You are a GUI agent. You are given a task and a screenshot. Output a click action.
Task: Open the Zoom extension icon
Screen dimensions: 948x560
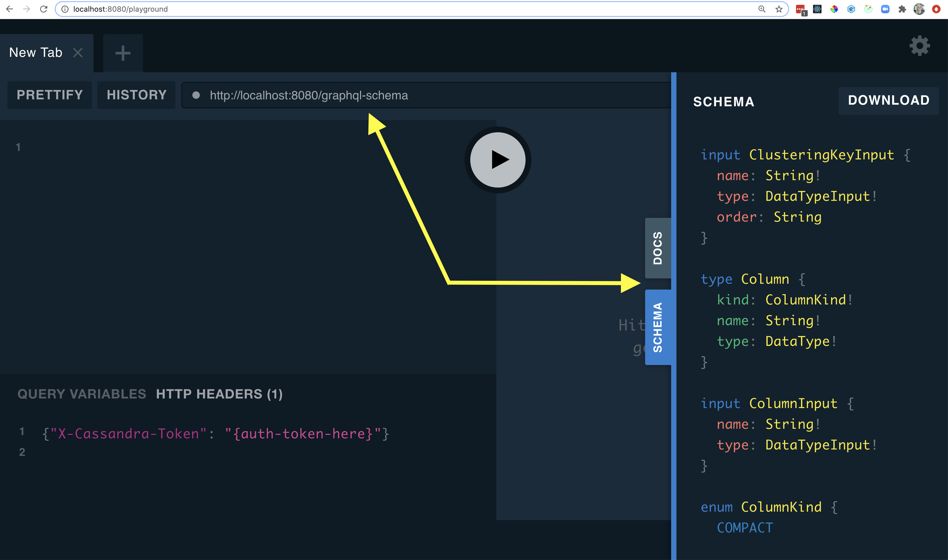[885, 9]
